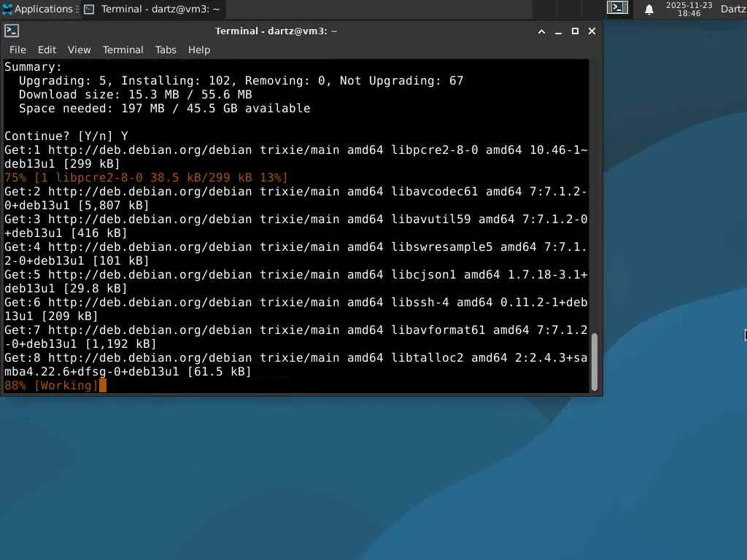Image resolution: width=747 pixels, height=560 pixels.
Task: Click the terminal plugin icon in system tray
Action: click(x=617, y=8)
